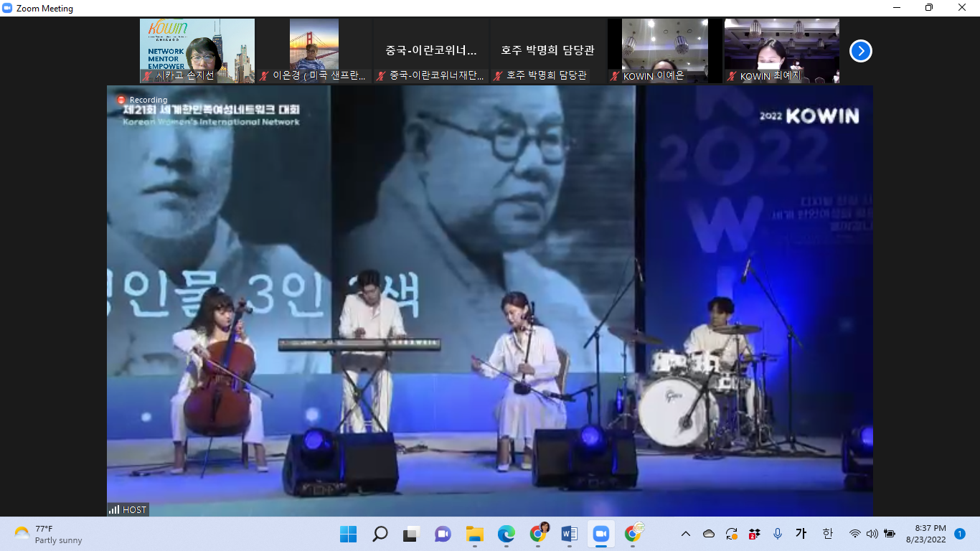This screenshot has height=551, width=980.
Task: Click the muted mic icon of 중국-이란코위너재단
Action: tap(381, 76)
